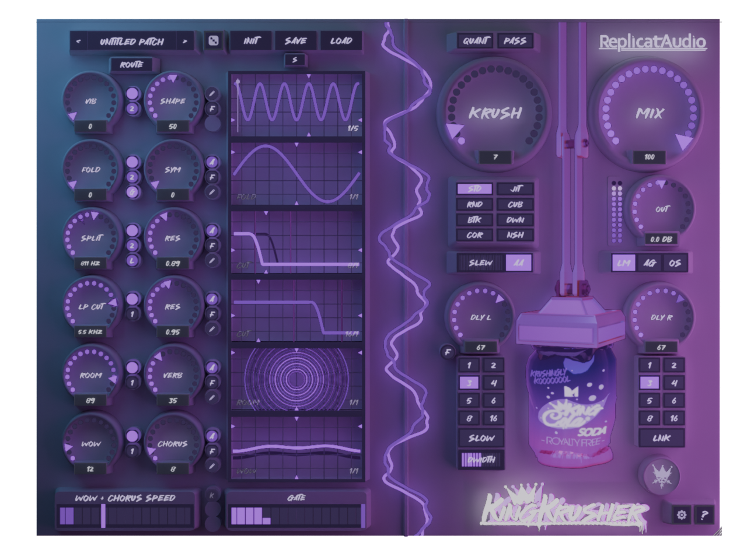Screen dimensions: 747x560
Task: Select the JIT krush mode
Action: pos(515,188)
